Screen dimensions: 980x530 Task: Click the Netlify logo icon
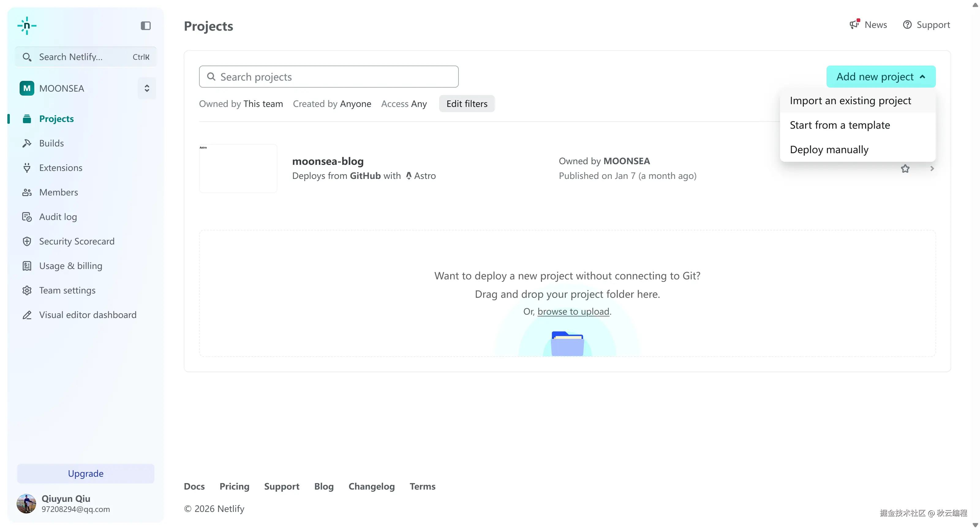(x=27, y=25)
